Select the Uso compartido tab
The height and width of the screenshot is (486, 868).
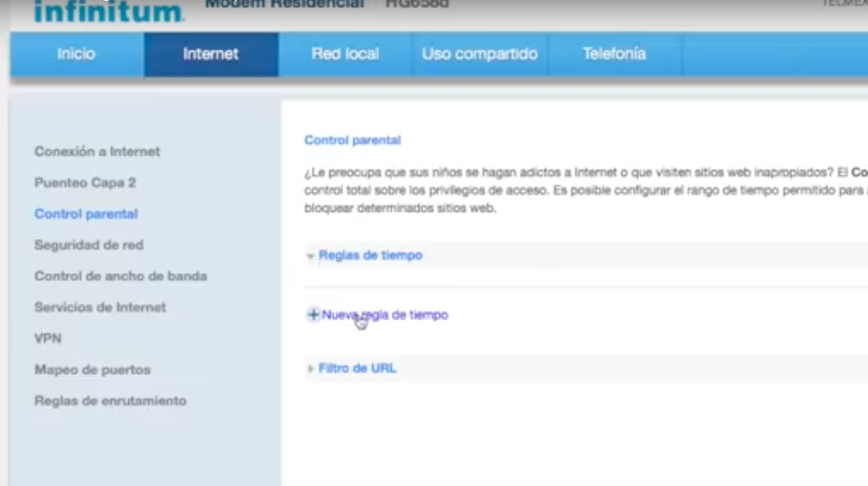(479, 54)
